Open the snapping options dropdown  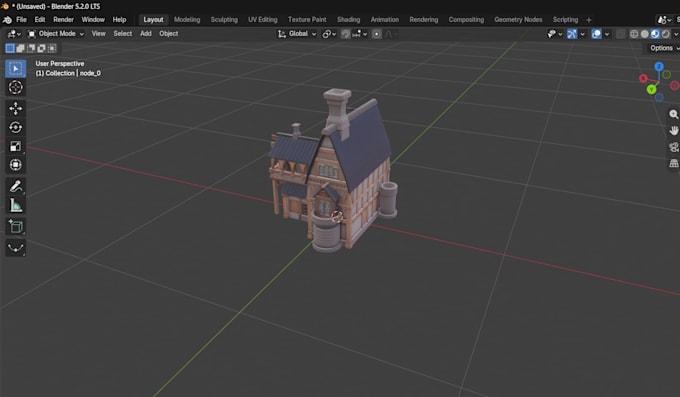click(x=360, y=34)
